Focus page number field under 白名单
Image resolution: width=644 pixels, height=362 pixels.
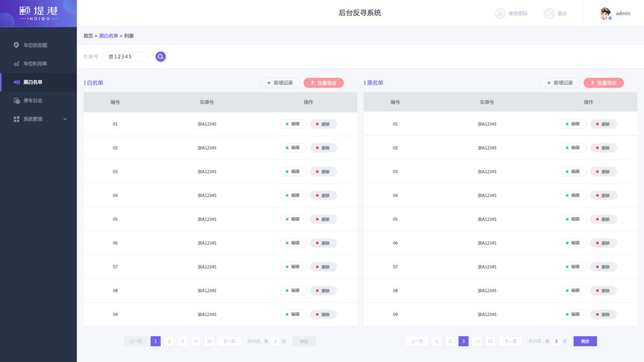275,341
